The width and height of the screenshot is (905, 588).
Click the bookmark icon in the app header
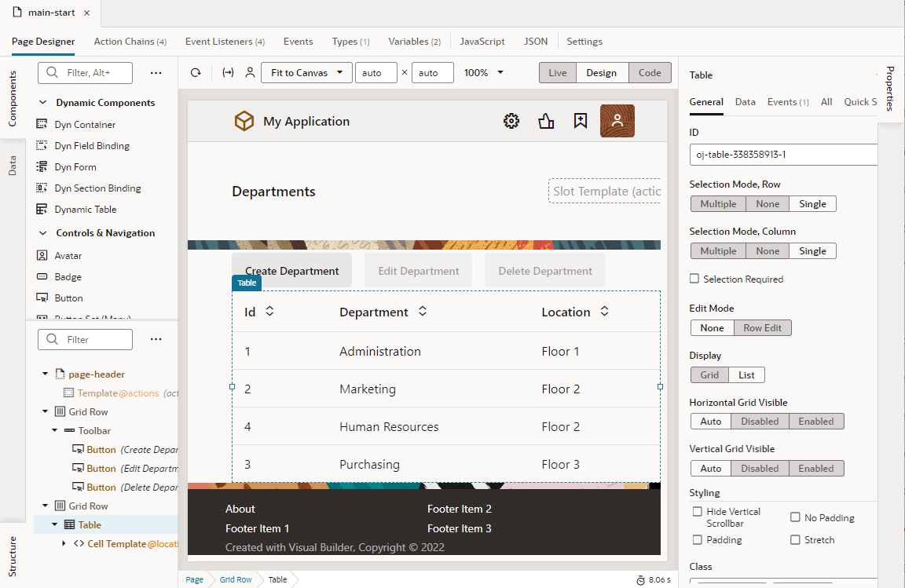(581, 121)
